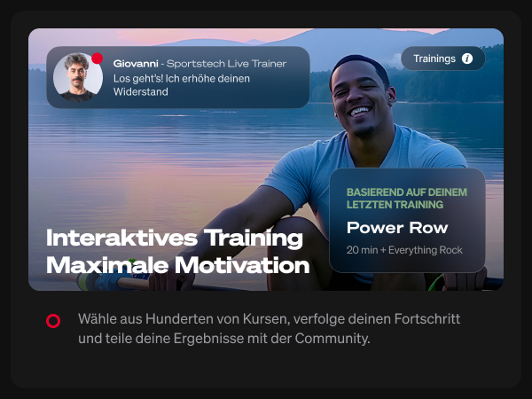Click the 'Maximale Motivation' headline
The width and height of the screenshot is (532, 399).
pos(178,265)
